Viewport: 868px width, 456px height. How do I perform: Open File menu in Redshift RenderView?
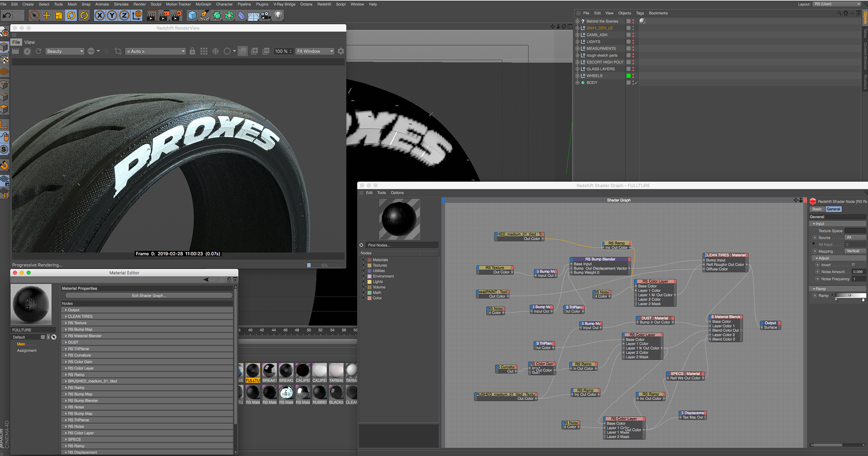[16, 42]
